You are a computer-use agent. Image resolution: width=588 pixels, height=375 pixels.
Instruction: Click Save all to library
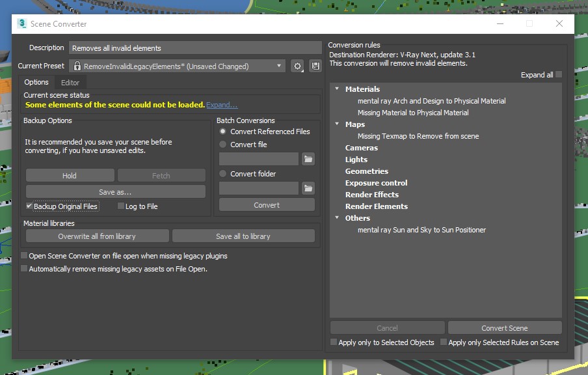click(243, 236)
